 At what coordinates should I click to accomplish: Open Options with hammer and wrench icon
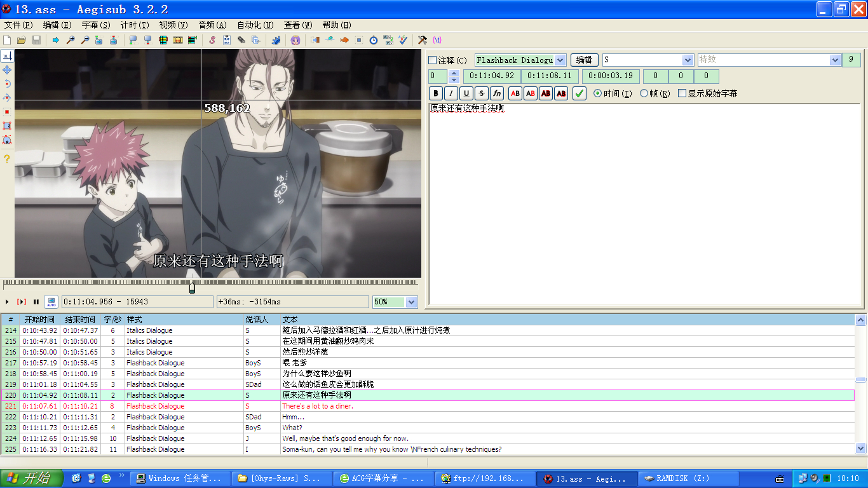422,40
